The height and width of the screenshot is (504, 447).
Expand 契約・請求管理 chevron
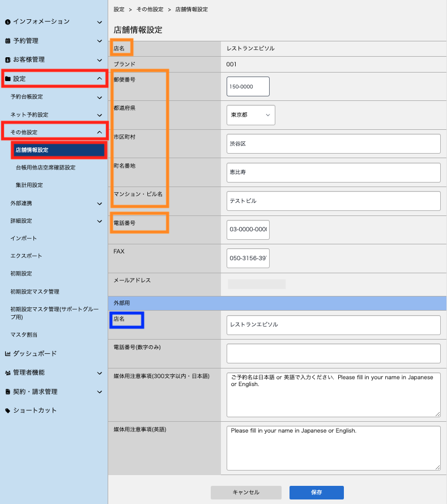coord(100,392)
